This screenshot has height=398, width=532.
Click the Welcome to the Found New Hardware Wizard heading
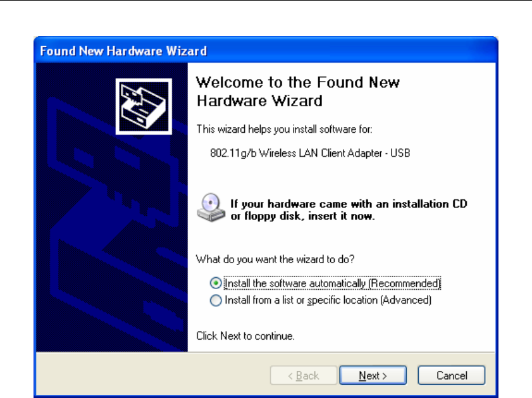(x=298, y=92)
